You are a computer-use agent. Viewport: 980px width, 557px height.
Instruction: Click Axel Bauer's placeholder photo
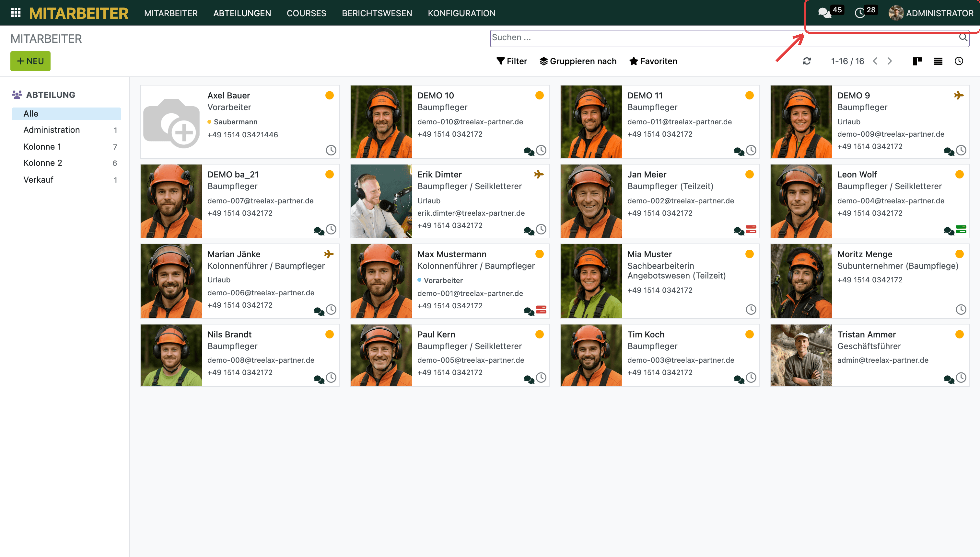click(171, 122)
